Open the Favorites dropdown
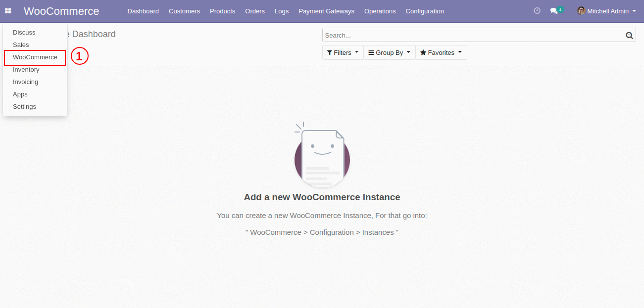This screenshot has width=644, height=308. tap(441, 52)
